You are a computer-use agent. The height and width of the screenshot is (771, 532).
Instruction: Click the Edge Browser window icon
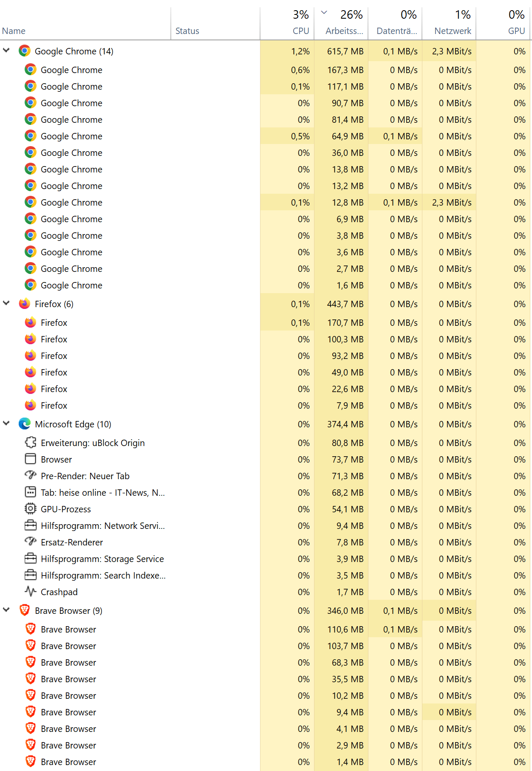coord(31,459)
